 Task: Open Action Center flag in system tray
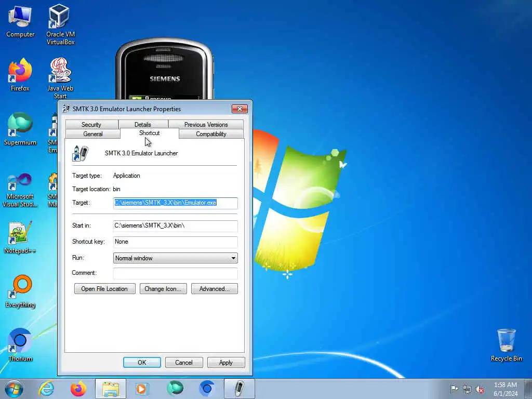coord(454,389)
